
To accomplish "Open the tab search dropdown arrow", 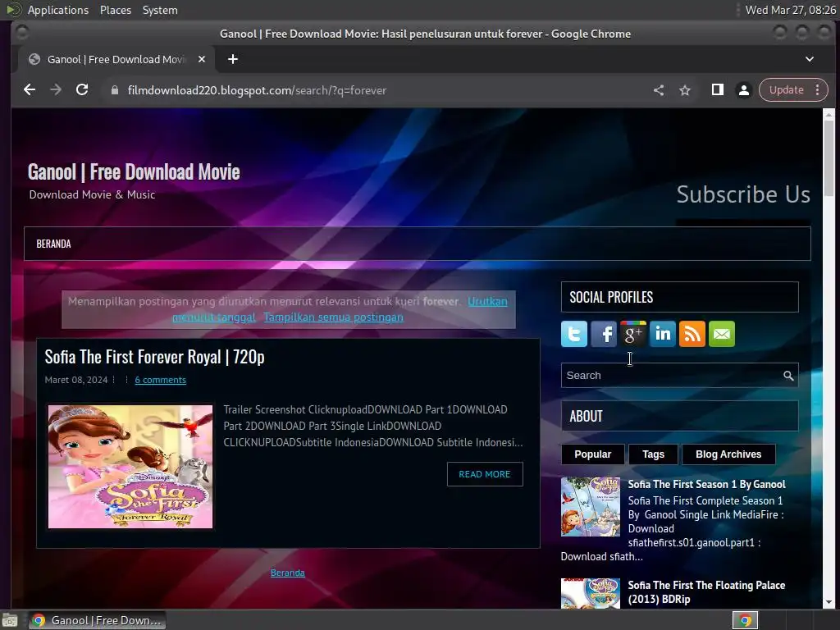I will 810,59.
